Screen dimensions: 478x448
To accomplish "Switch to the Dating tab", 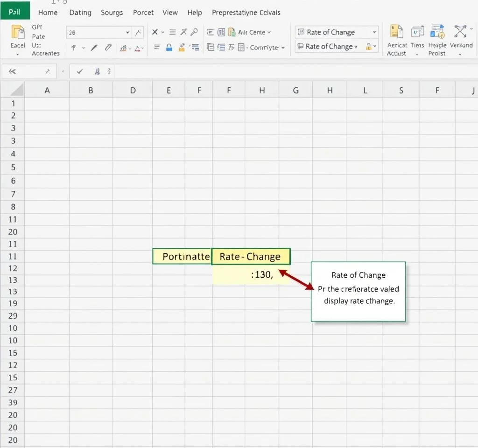I will point(80,13).
